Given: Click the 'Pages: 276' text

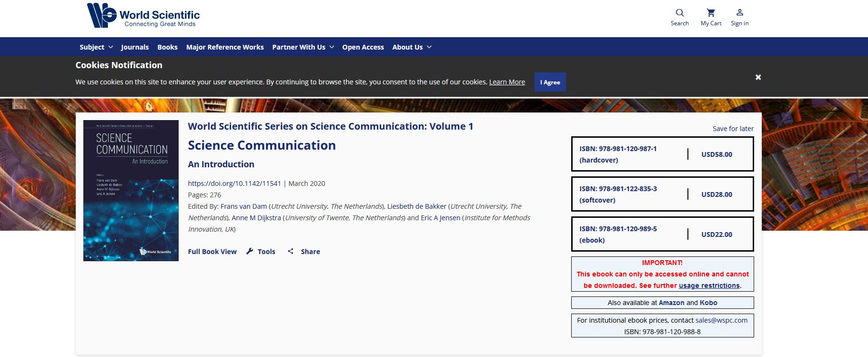Looking at the screenshot, I should pos(204,195).
